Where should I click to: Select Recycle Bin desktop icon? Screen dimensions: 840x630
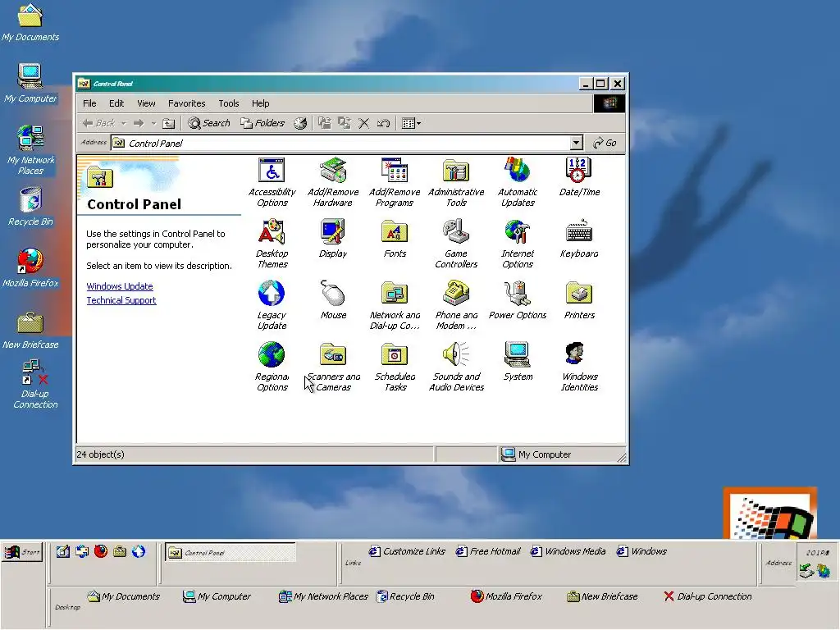coord(30,206)
